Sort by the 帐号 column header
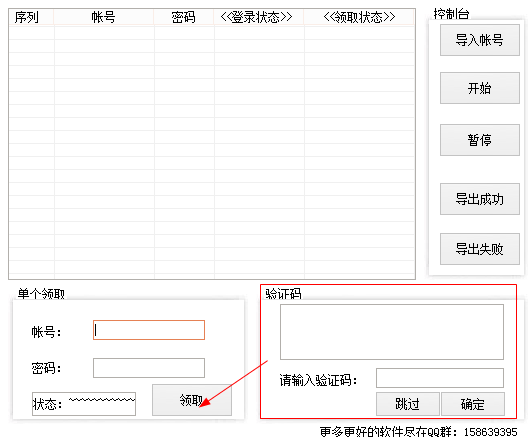 103,17
